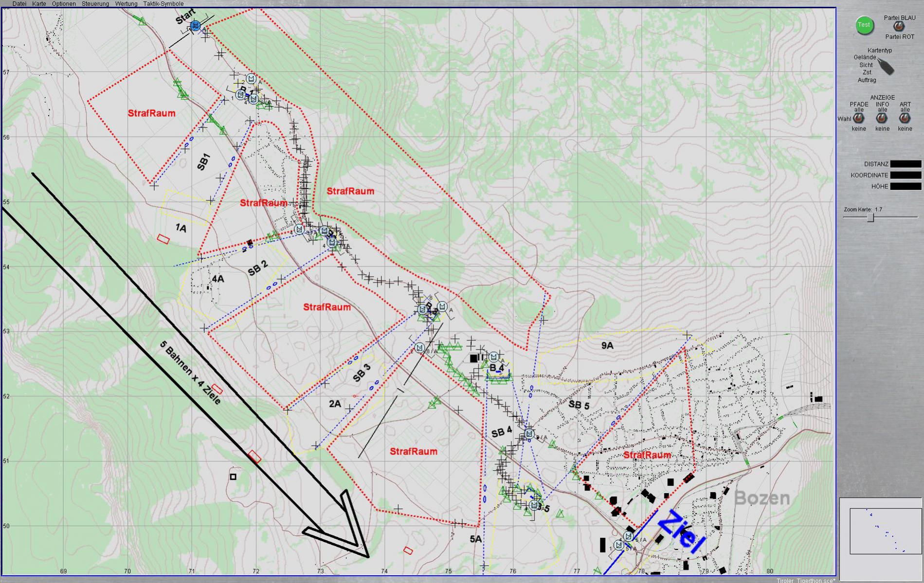The image size is (924, 583).
Task: Click the Kartentyp rotary selector knob
Action: (886, 66)
